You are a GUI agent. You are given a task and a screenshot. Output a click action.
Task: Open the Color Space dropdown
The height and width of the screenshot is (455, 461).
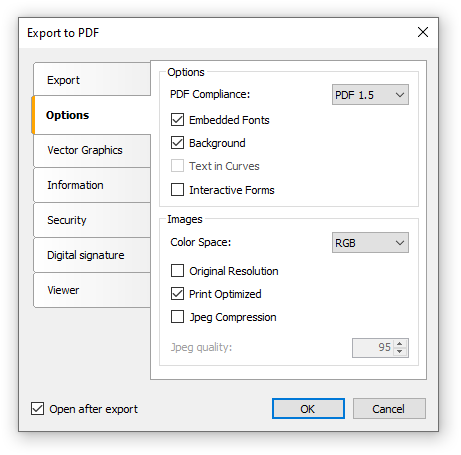tap(370, 243)
